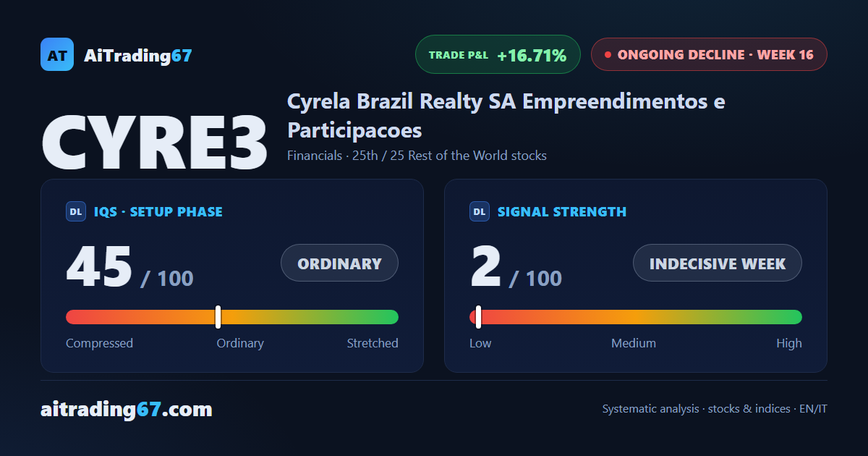
Task: Click the Trade P&L +16.71% pill
Action: [x=498, y=54]
